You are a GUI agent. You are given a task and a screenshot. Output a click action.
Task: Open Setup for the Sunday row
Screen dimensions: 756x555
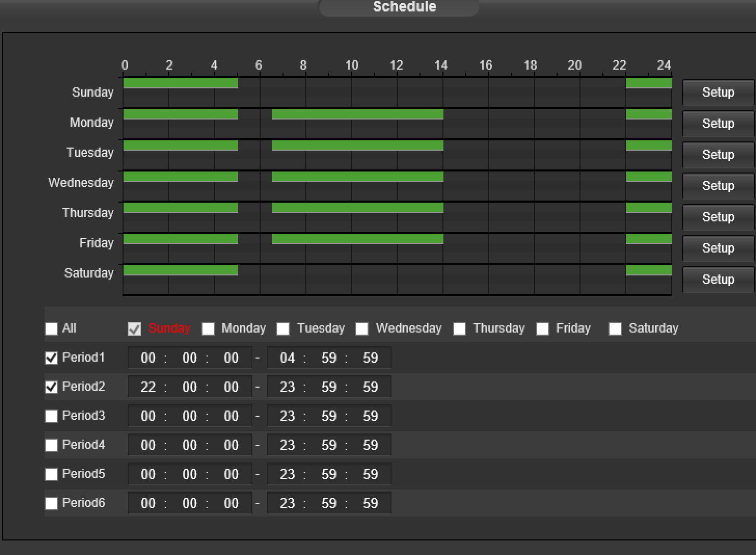click(718, 92)
